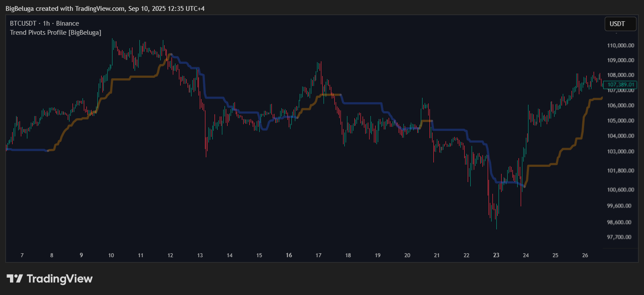Screen dimensions: 644x295
Task: Click date label 22 on time axis
Action: pos(466,255)
